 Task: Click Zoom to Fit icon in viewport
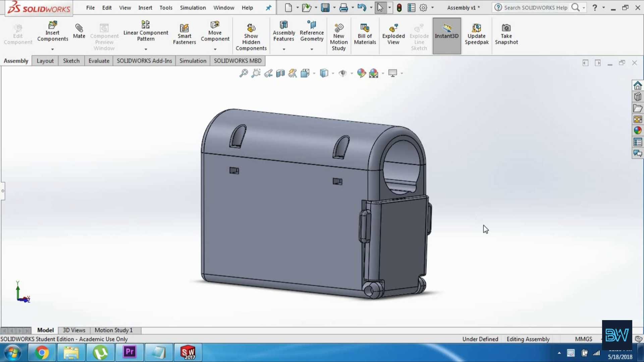pos(244,73)
